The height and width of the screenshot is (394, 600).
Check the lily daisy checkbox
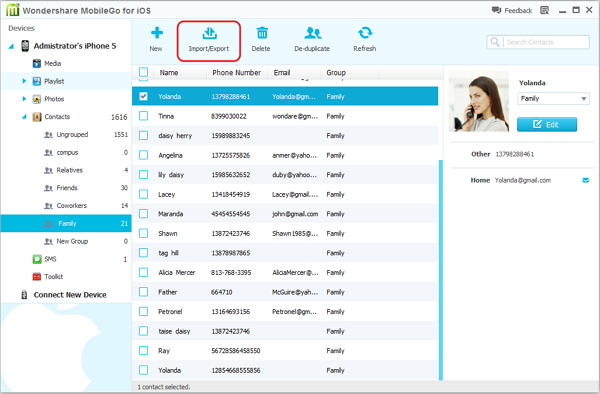[x=143, y=174]
